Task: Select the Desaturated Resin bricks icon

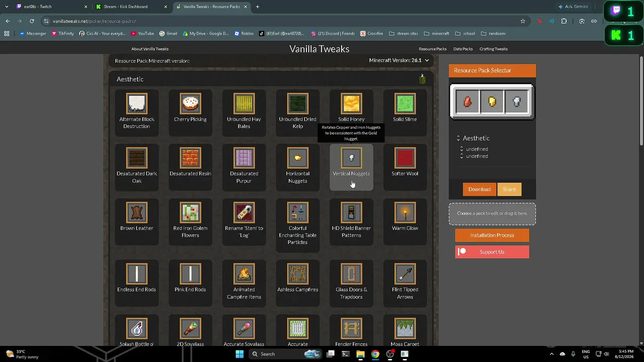Action: click(190, 158)
